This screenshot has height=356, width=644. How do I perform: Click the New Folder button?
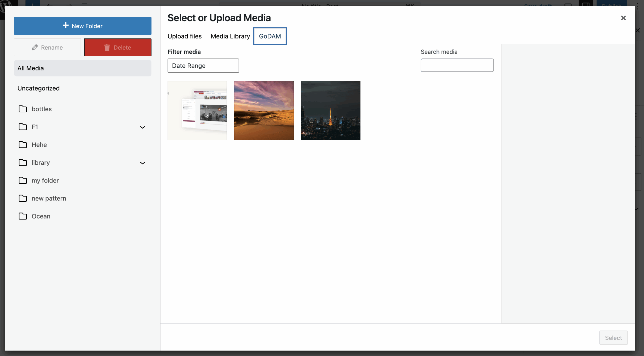tap(83, 26)
